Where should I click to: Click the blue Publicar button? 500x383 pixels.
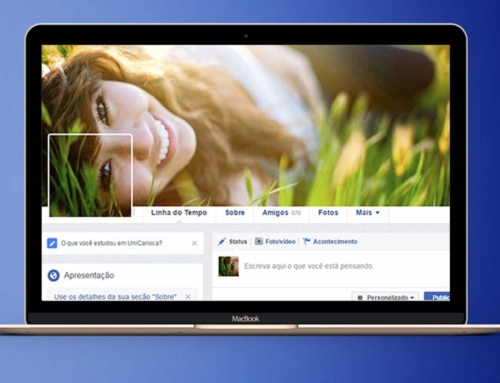[x=437, y=297]
